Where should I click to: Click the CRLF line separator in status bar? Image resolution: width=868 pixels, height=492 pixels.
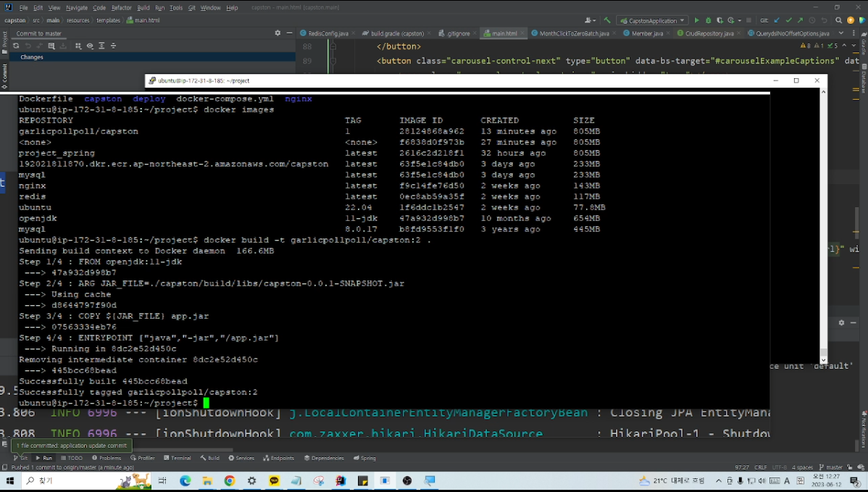click(760, 467)
